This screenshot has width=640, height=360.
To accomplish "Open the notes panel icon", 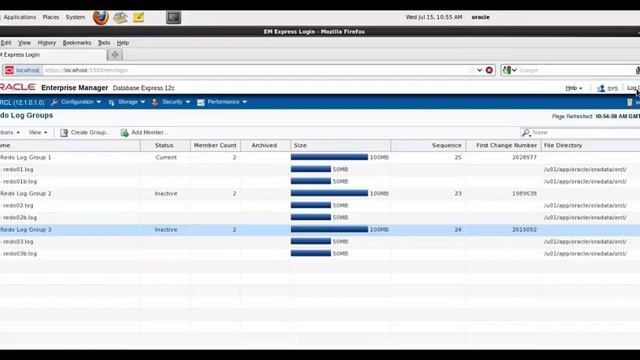I will click(x=139, y=18).
